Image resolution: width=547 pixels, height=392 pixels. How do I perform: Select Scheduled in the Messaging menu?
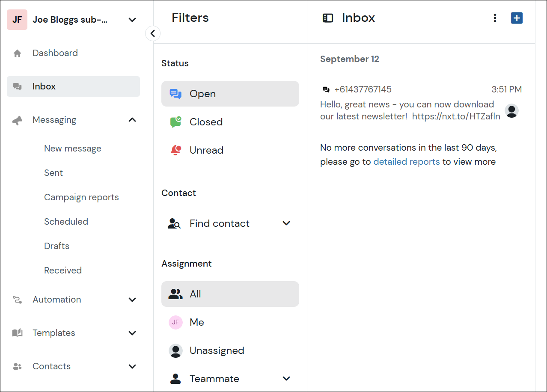(66, 221)
